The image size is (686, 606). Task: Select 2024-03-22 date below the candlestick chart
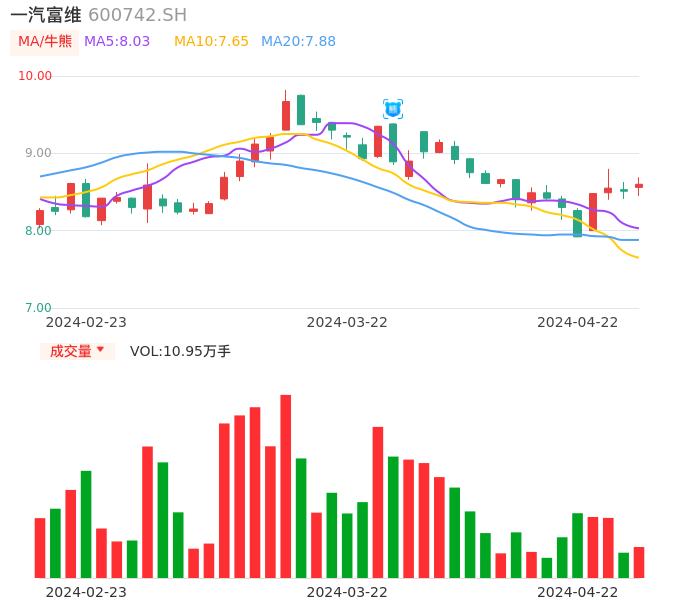click(x=347, y=322)
